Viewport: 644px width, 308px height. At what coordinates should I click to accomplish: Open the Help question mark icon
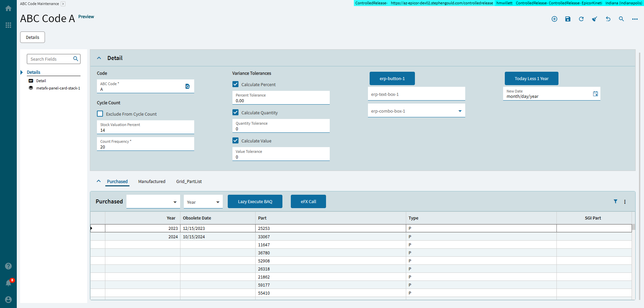click(8, 266)
